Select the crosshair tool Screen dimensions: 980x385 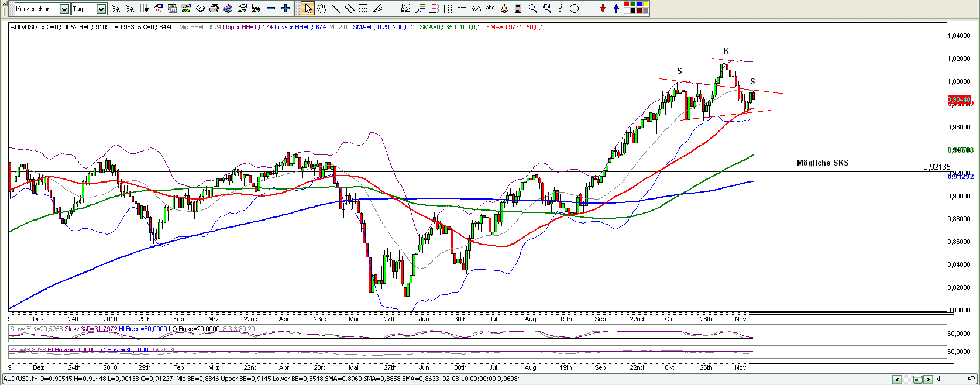click(462, 8)
